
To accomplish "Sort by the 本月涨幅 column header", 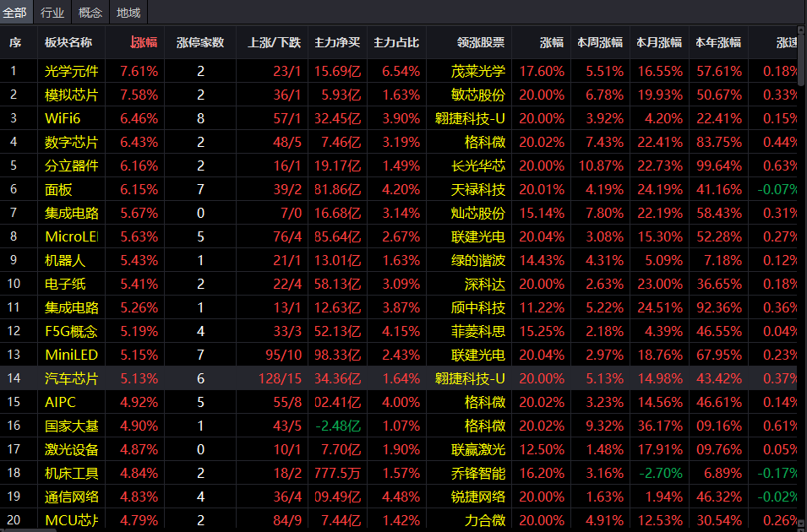I will [659, 43].
